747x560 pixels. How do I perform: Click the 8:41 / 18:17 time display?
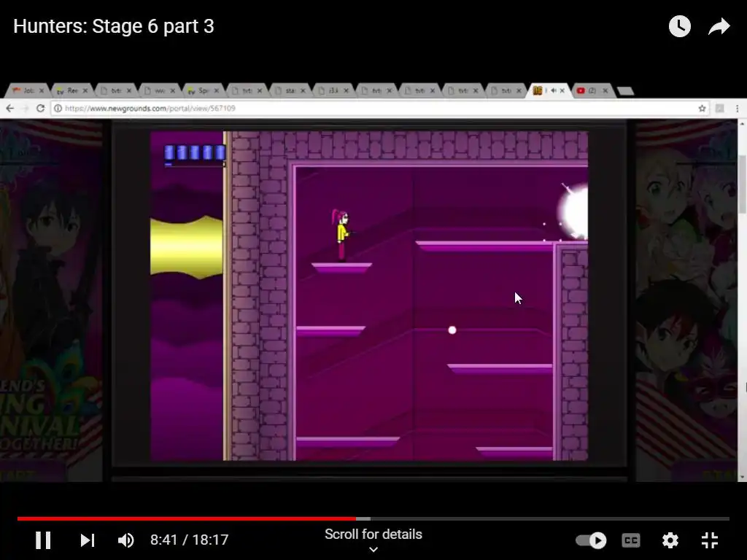coord(189,540)
